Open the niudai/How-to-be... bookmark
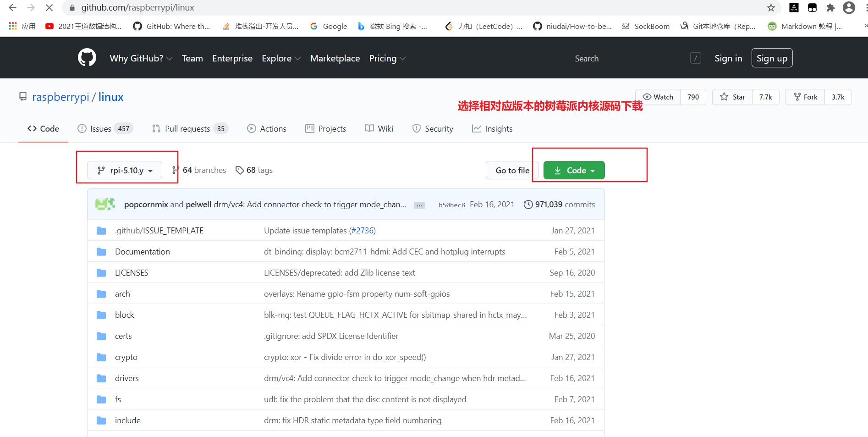The width and height of the screenshot is (868, 437). point(572,26)
